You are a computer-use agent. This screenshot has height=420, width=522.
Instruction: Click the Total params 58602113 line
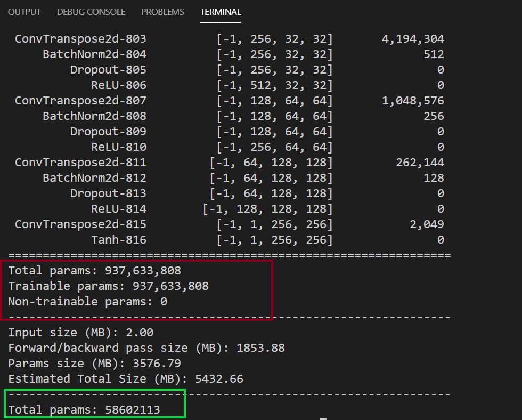pos(84,410)
